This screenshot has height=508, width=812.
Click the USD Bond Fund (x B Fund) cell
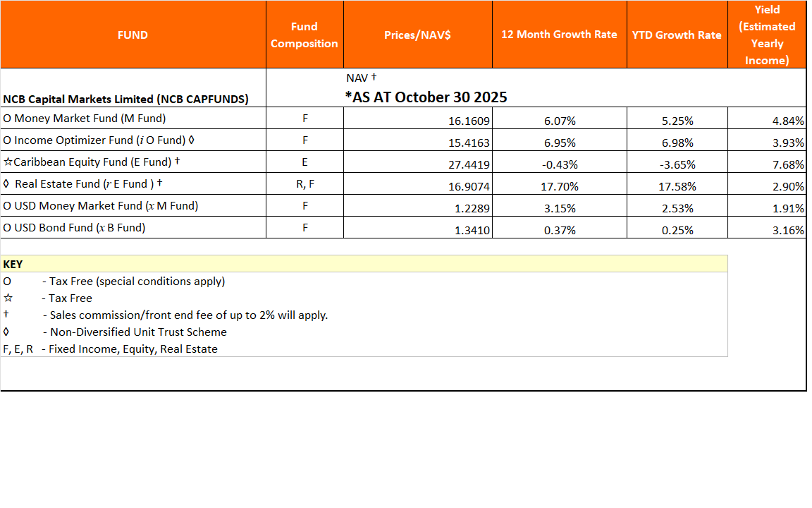(x=74, y=228)
